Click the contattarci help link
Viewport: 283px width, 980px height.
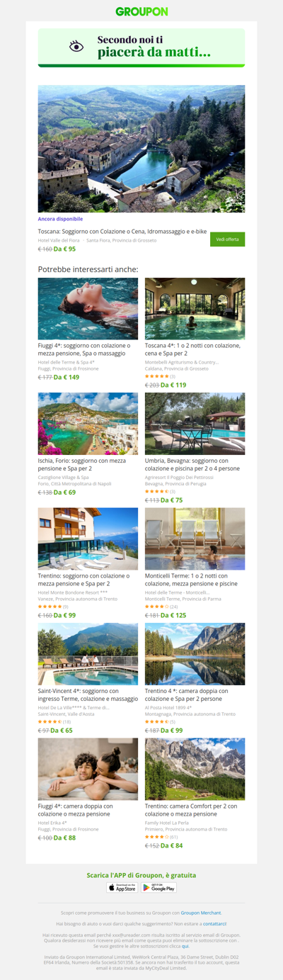215,924
